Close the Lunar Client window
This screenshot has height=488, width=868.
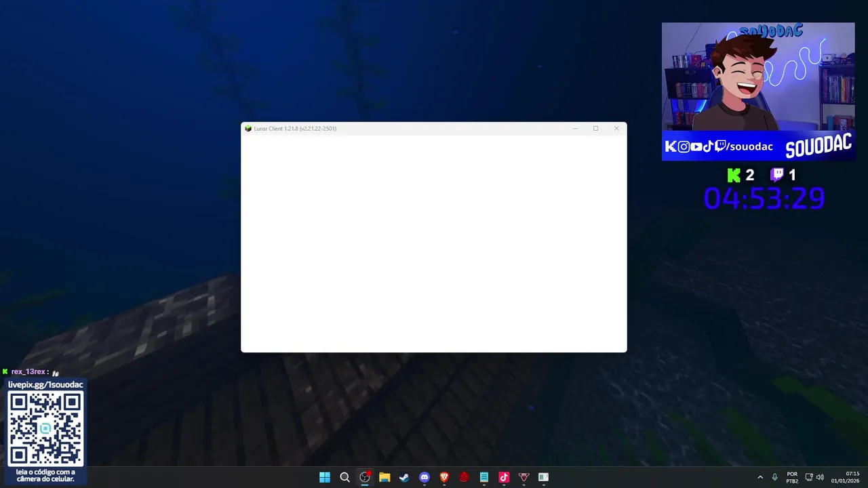(x=616, y=129)
